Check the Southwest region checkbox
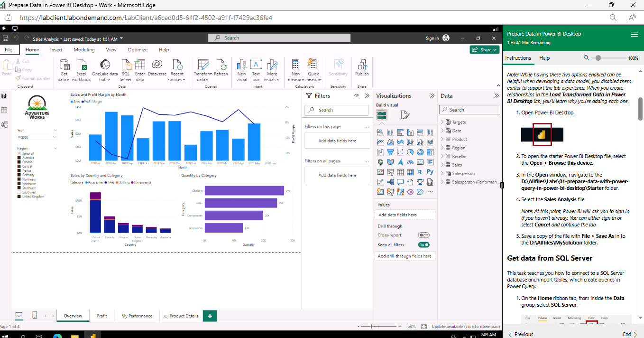Screen dimensions: 644x338 click(19, 192)
